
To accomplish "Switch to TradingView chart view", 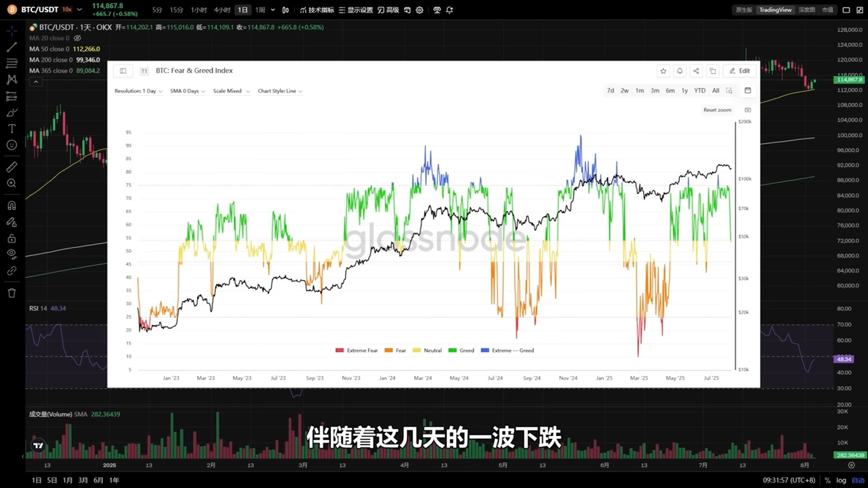I will (775, 10).
